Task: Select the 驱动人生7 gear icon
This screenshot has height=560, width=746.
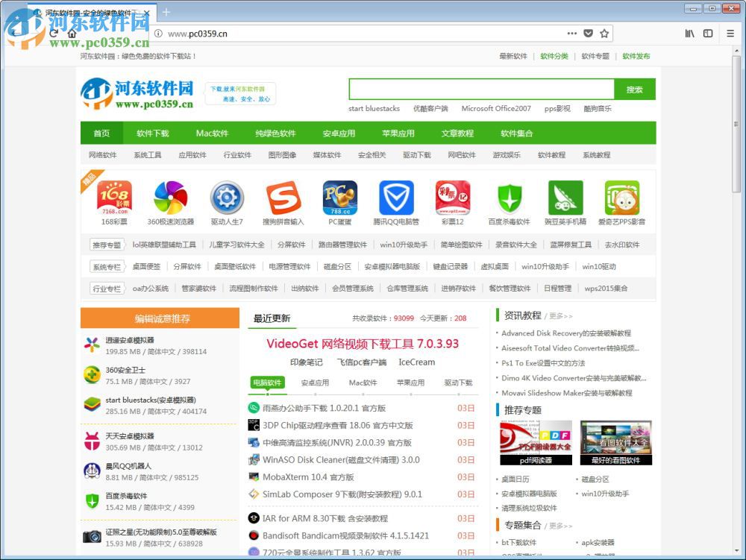Action: tap(227, 198)
